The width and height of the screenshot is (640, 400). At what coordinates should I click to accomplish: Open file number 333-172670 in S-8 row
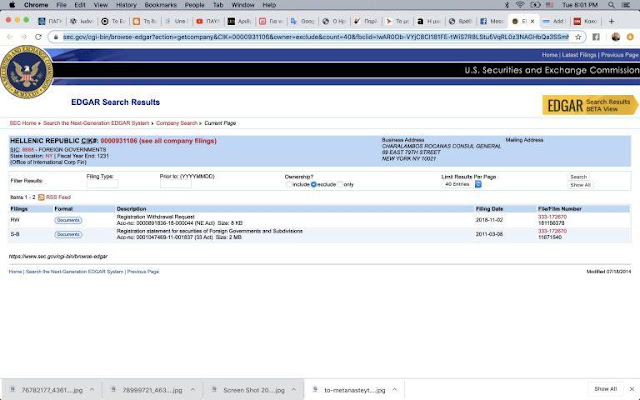(552, 231)
